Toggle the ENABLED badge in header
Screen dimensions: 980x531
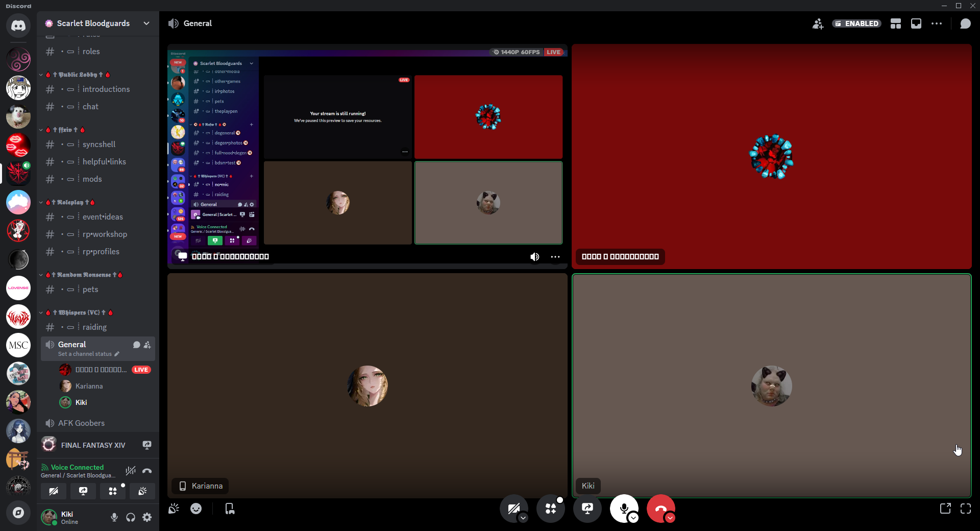[857, 23]
